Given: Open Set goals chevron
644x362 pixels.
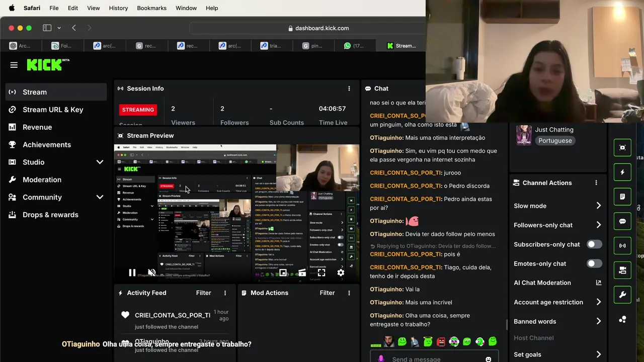Looking at the screenshot, I should pos(598,354).
